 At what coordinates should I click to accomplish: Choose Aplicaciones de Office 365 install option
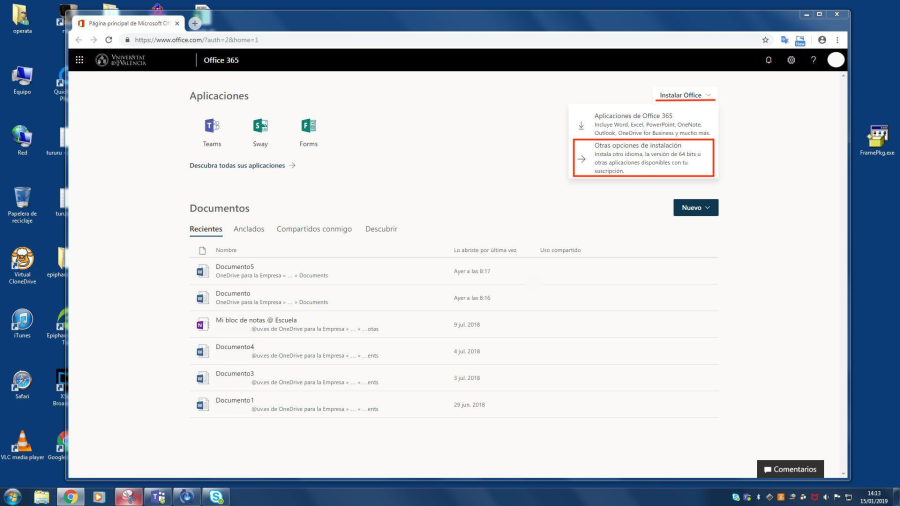[643, 124]
